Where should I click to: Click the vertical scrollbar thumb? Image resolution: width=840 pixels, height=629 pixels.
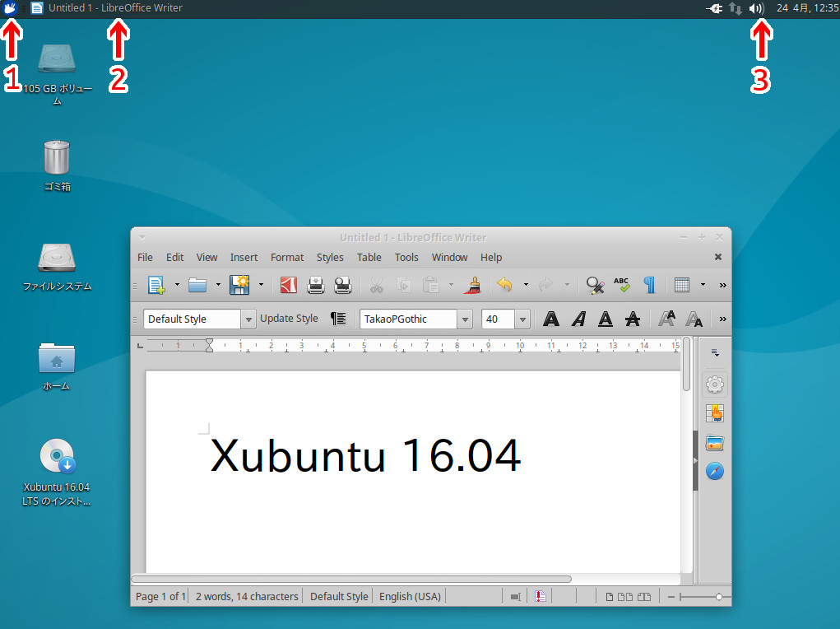point(687,364)
